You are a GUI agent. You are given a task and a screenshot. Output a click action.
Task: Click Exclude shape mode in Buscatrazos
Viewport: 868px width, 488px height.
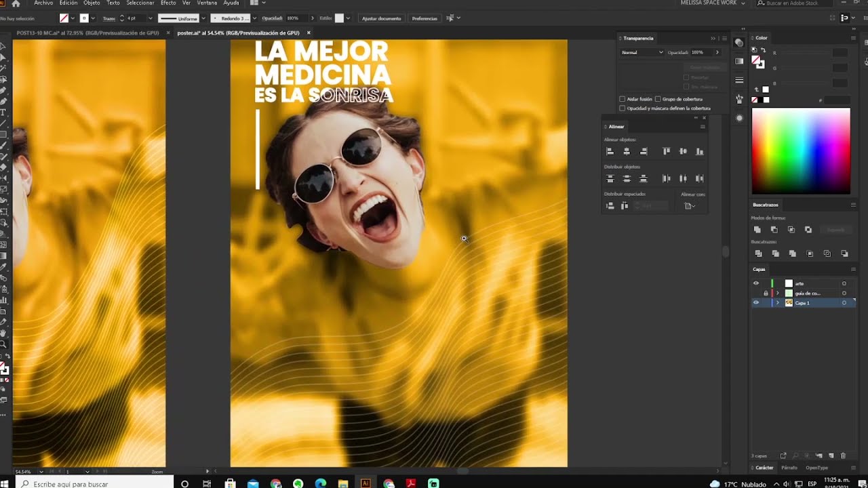(x=808, y=230)
